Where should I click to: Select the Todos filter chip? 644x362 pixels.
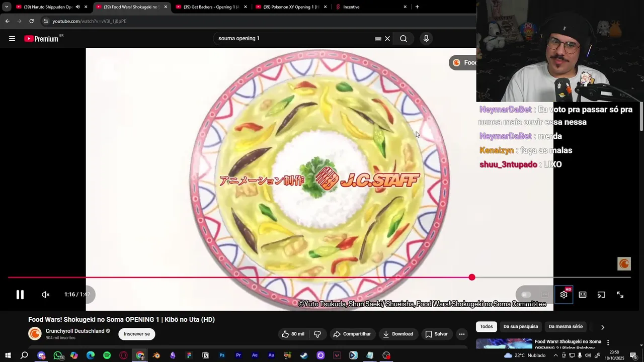click(x=487, y=327)
